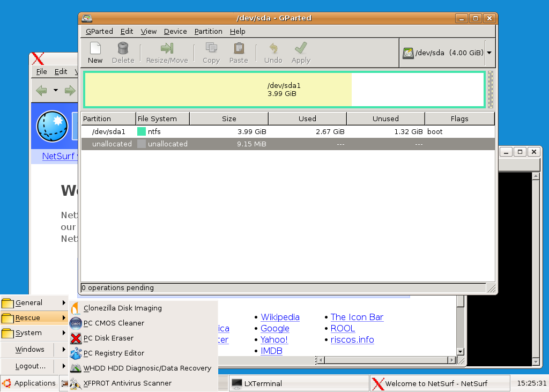Follow the riscos.info link in NetSurf
This screenshot has height=392, width=549.
point(352,339)
